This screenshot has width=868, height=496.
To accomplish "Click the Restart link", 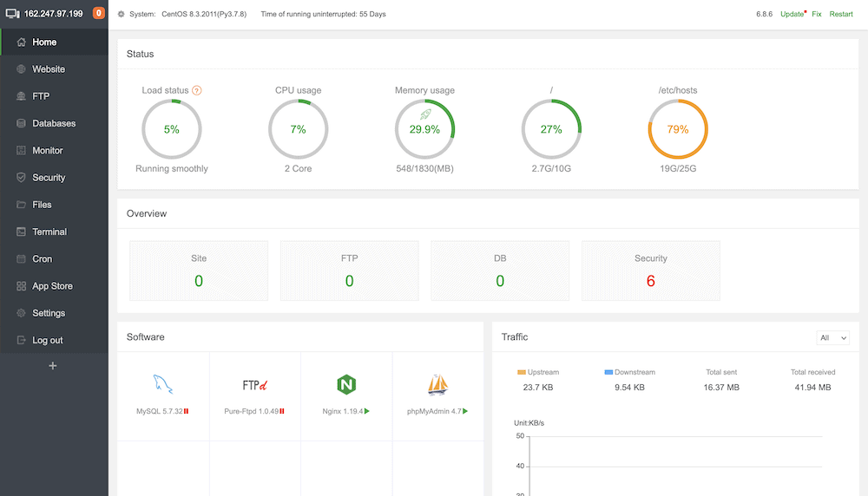I will coord(841,14).
